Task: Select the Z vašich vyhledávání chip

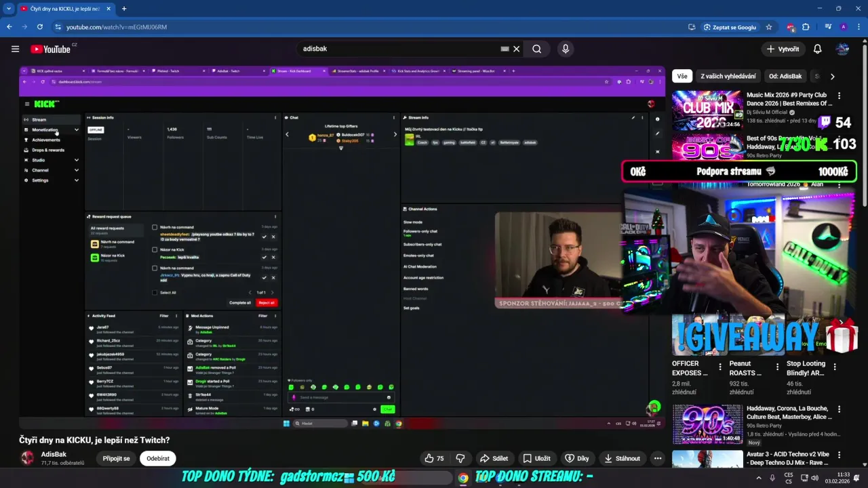Action: click(728, 77)
